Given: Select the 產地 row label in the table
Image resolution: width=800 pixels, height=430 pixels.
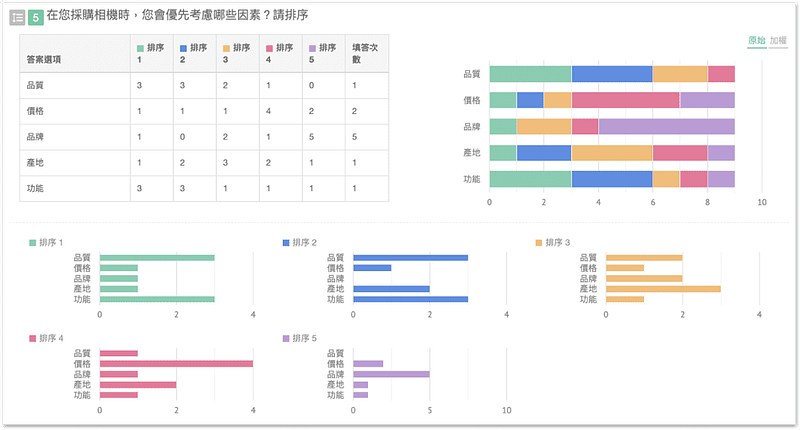Looking at the screenshot, I should click(x=35, y=163).
